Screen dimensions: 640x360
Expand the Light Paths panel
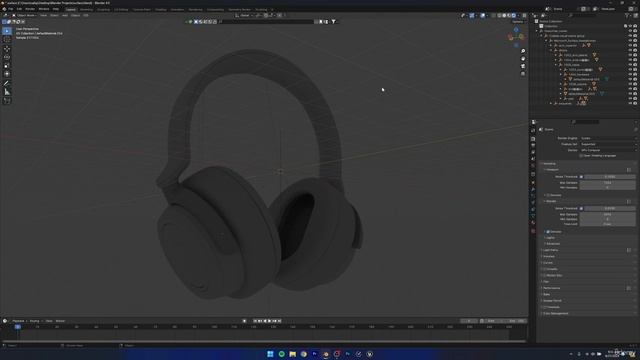(x=550, y=250)
